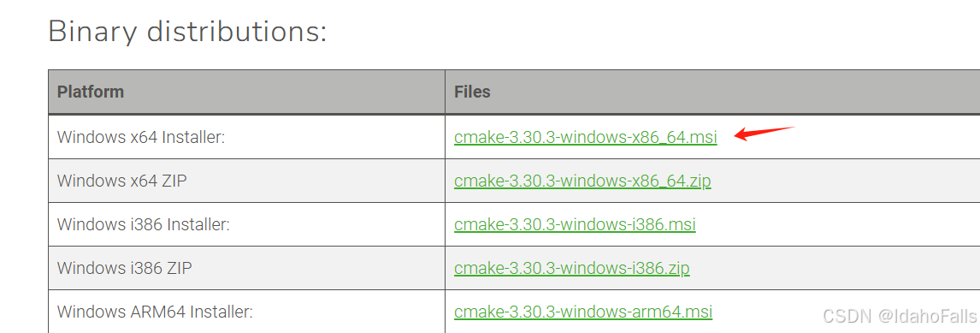This screenshot has height=333, width=980.
Task: Open the cmake-3.30.3-windows-x86_64.zip link
Action: tap(582, 181)
